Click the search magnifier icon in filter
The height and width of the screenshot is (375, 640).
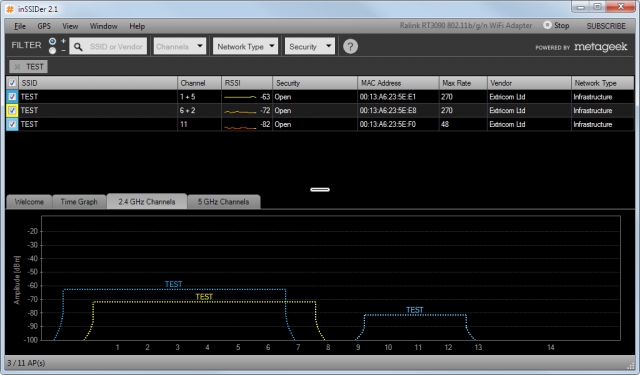click(x=78, y=47)
